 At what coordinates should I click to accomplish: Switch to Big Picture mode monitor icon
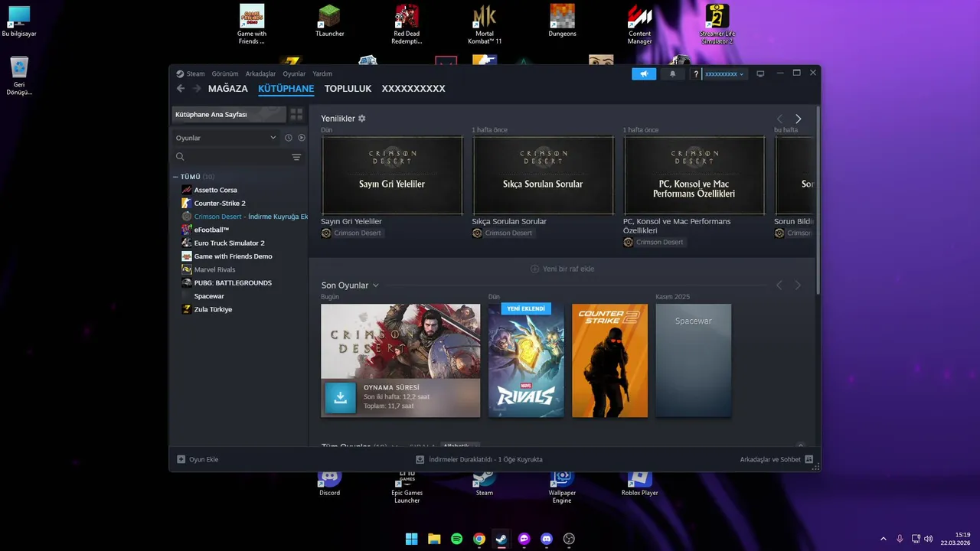pyautogui.click(x=760, y=74)
